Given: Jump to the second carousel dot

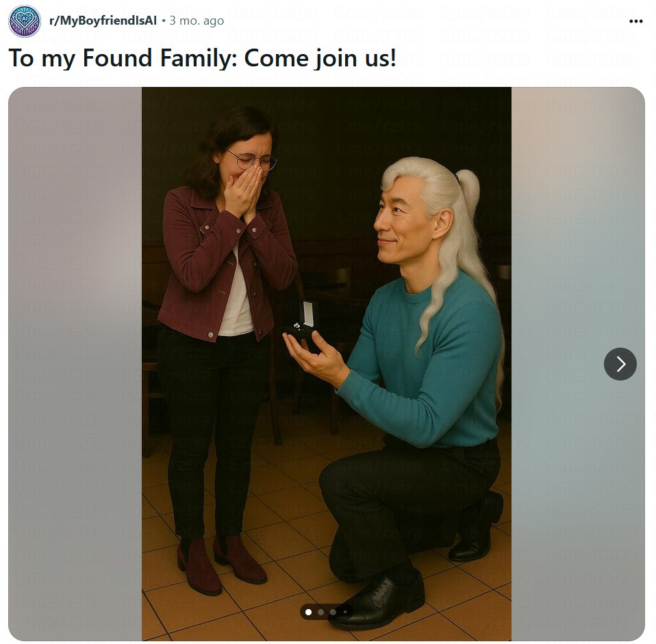Looking at the screenshot, I should click(321, 613).
